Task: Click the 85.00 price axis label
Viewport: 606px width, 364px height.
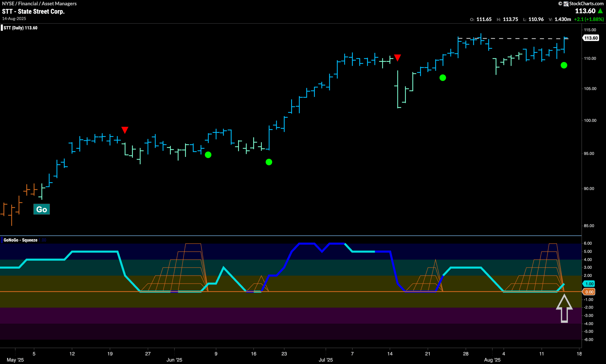Action: click(589, 225)
